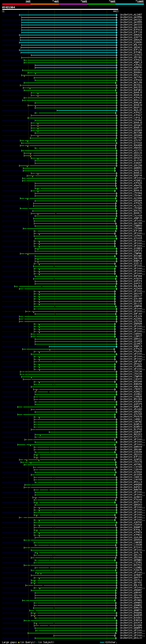Viewport: 146px width, 644px height.
Task: Click hit UniRef100_B8BFL5
Action: [131, 346]
